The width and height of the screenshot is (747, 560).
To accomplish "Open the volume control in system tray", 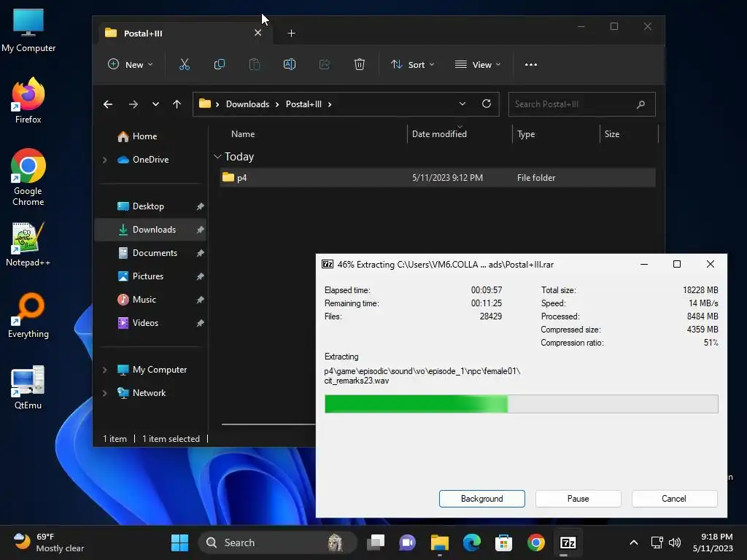I will coord(675,542).
